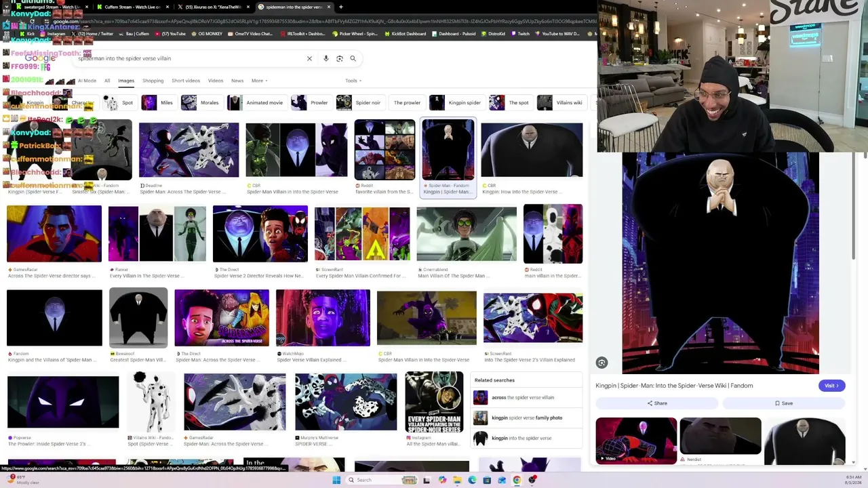Image resolution: width=868 pixels, height=488 pixels.
Task: Click the large Kingpin preview image
Action: (x=720, y=263)
